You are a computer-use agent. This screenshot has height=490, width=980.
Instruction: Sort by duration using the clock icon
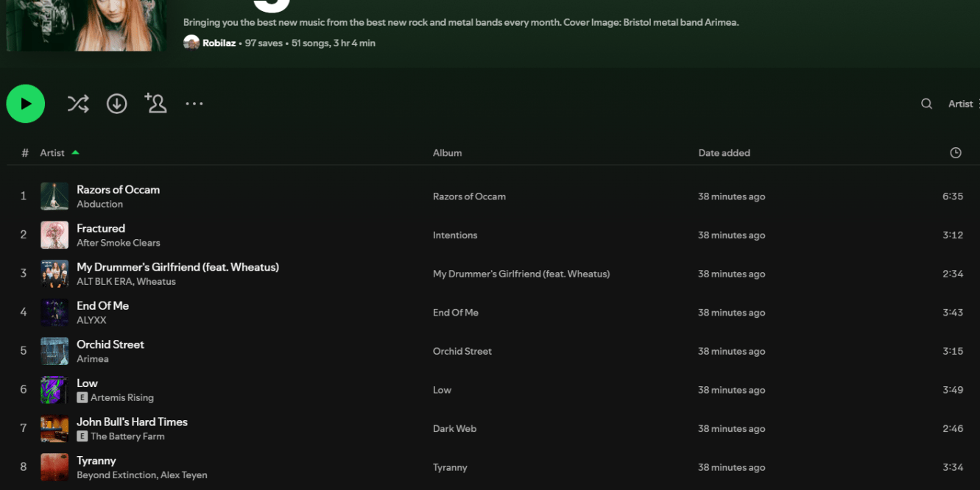coord(955,153)
